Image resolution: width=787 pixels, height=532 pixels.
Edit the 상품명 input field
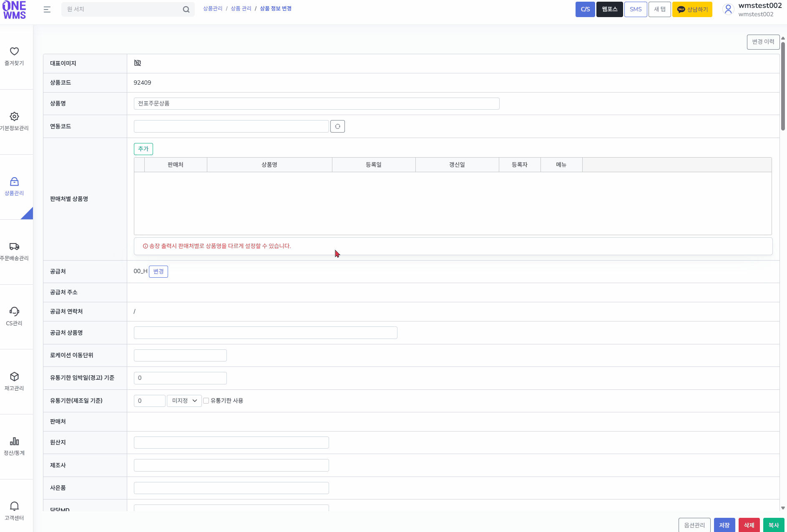(x=317, y=103)
